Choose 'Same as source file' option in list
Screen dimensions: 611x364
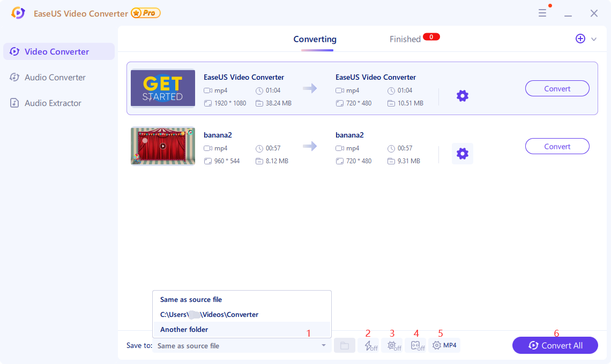click(242, 299)
